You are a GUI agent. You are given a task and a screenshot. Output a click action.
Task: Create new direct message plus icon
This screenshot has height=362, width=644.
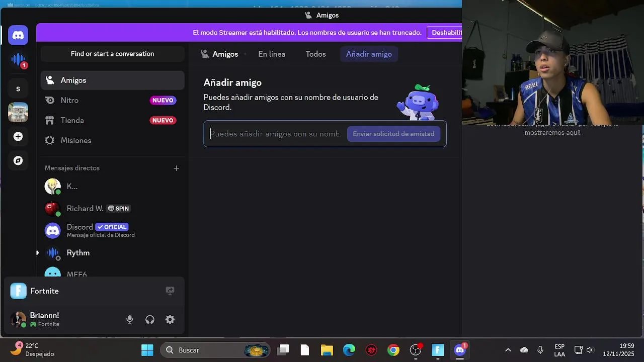click(176, 168)
